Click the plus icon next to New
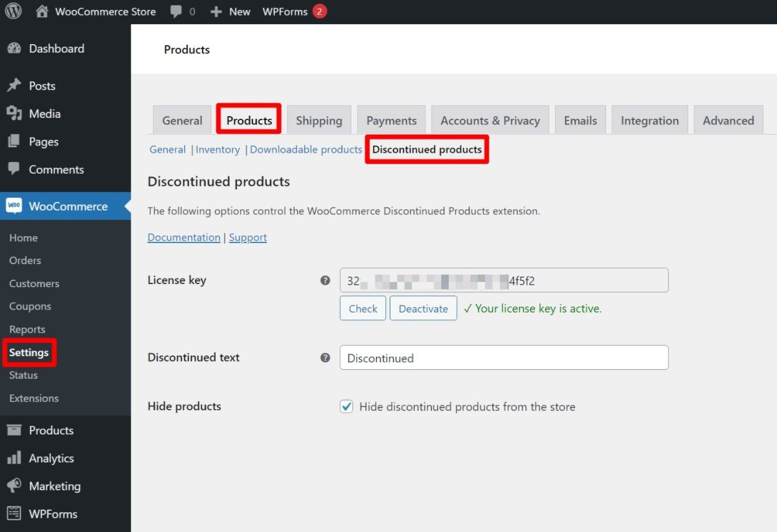Screen dimensions: 777x532 click(216, 12)
